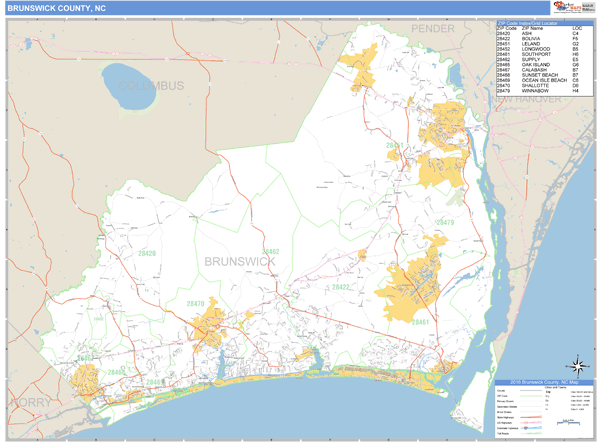Screen dimensions: 600x442
Task: Select the COLUMBUS county label
Action: pos(152,87)
